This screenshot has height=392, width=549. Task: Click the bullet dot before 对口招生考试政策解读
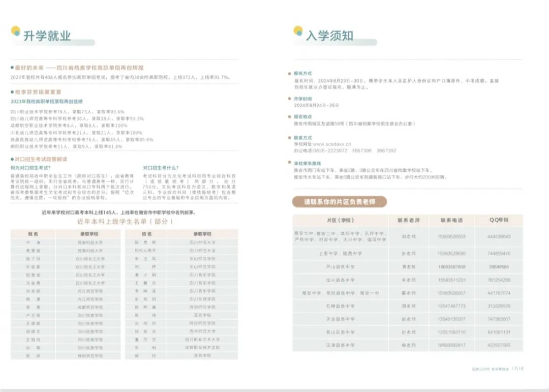pos(12,159)
